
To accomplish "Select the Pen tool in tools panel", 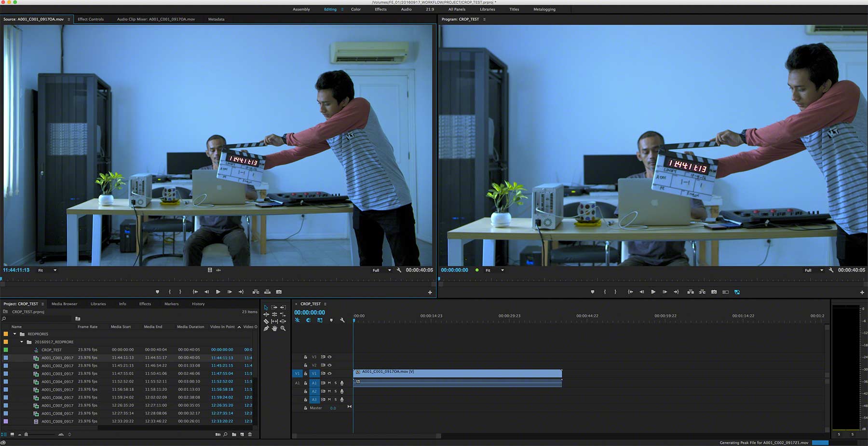I will 266,328.
